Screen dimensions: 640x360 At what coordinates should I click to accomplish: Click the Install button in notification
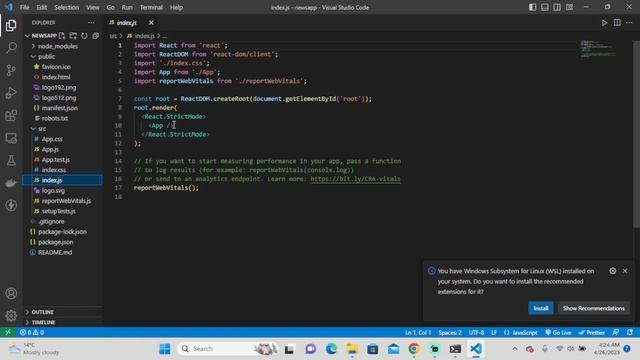click(541, 308)
